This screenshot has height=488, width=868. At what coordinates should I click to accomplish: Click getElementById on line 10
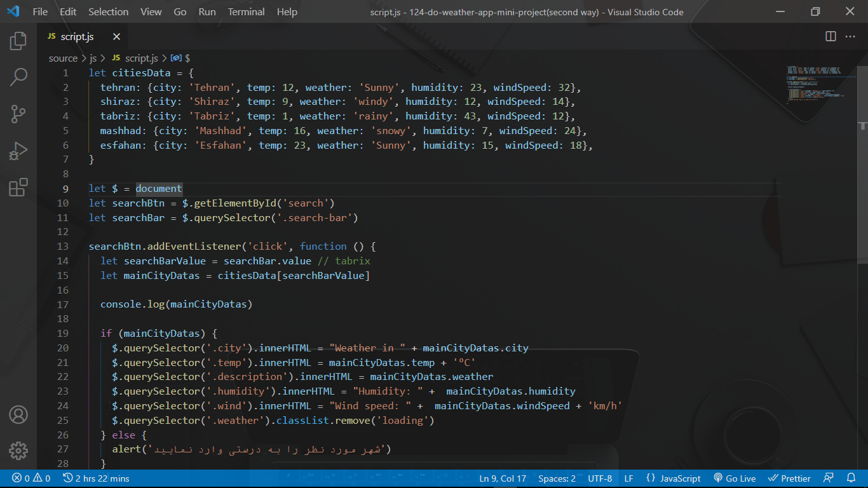click(235, 203)
